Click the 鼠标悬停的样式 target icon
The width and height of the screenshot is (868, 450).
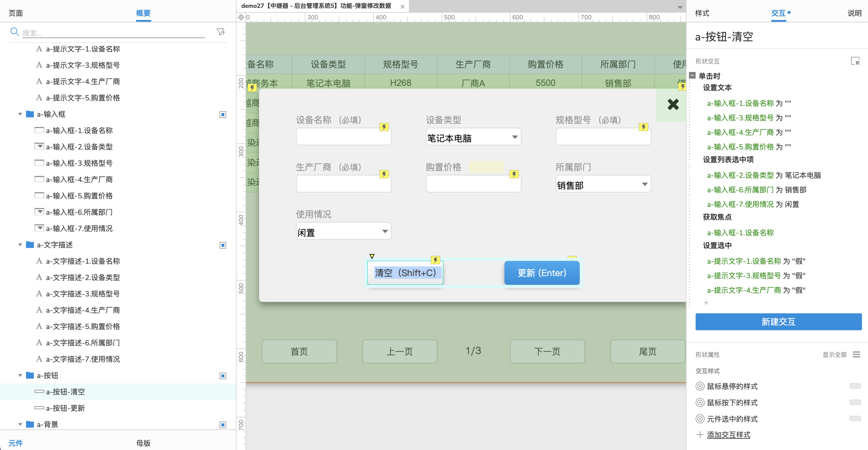click(700, 386)
